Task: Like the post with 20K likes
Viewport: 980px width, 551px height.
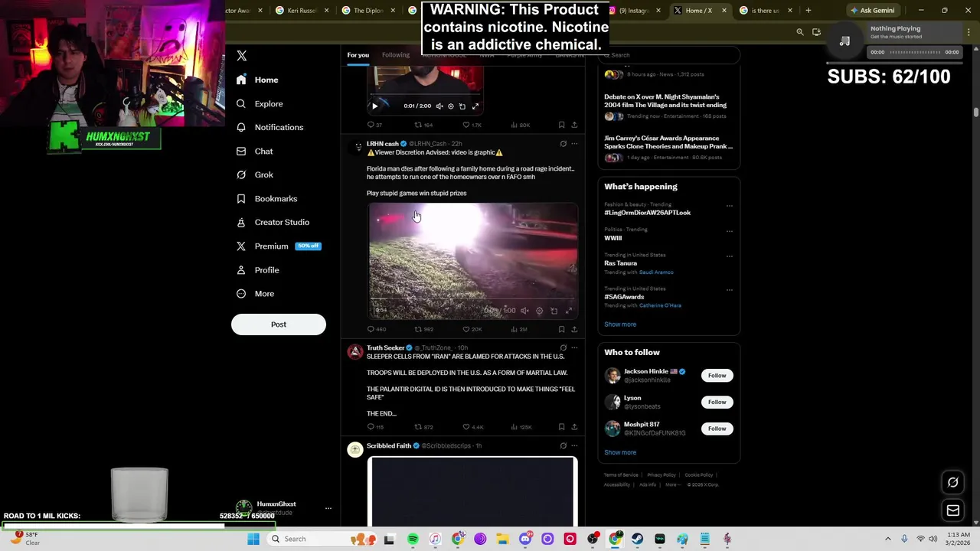Action: point(472,329)
